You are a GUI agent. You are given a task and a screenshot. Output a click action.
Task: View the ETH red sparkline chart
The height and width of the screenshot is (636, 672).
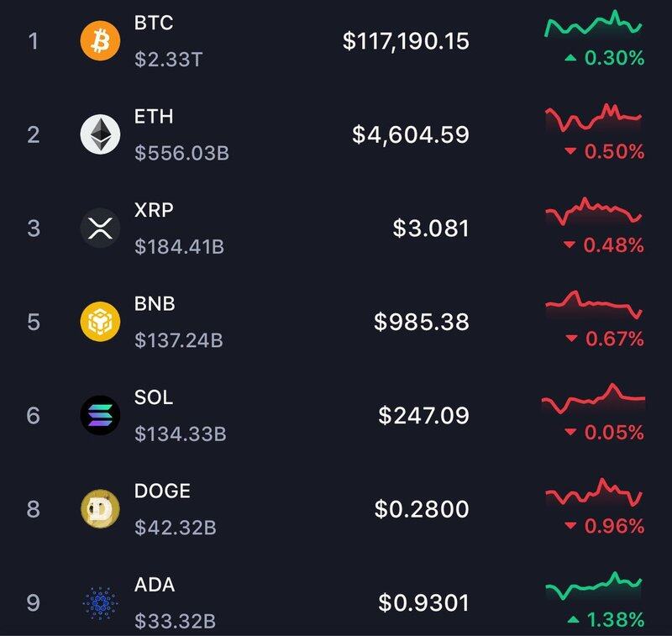click(x=594, y=117)
